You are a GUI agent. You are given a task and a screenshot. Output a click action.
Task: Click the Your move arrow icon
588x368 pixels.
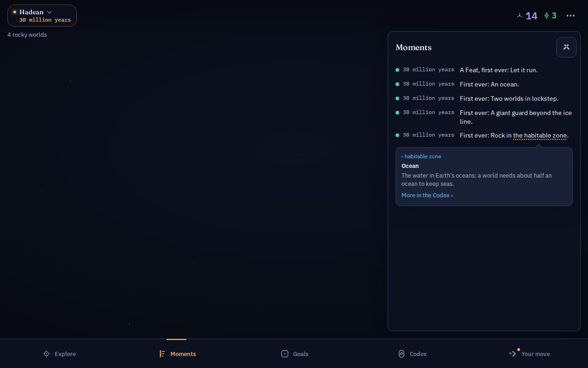coord(513,354)
